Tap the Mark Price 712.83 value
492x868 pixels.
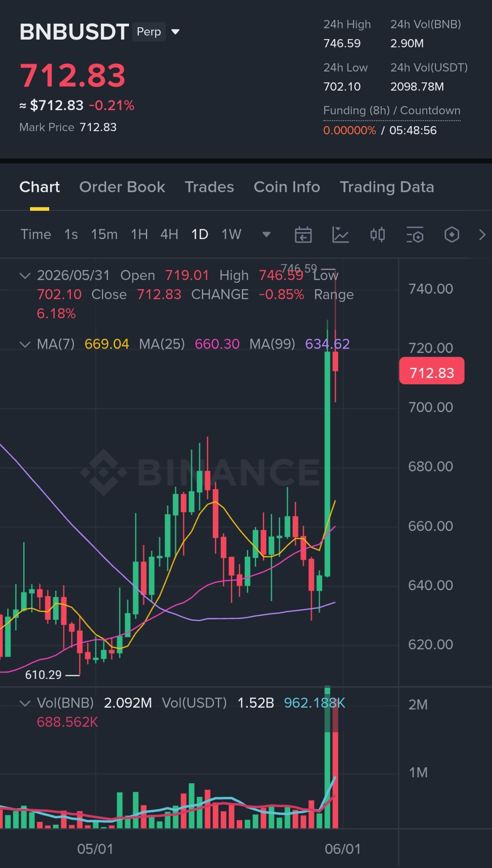click(x=98, y=128)
